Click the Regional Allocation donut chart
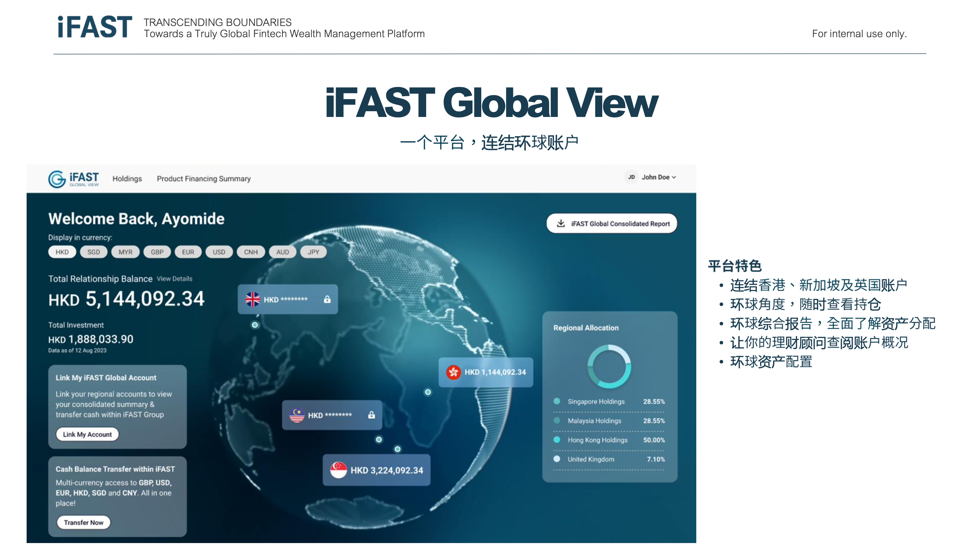This screenshot has height=550, width=980. point(609,366)
